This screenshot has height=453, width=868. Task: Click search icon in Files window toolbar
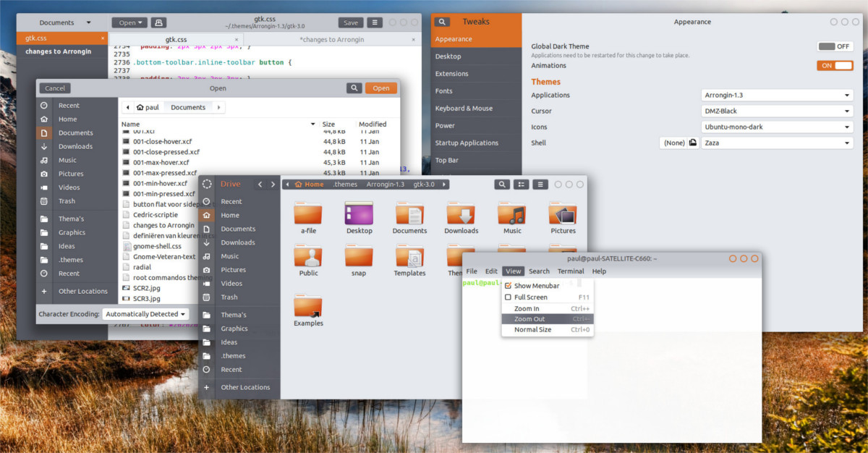pos(502,185)
